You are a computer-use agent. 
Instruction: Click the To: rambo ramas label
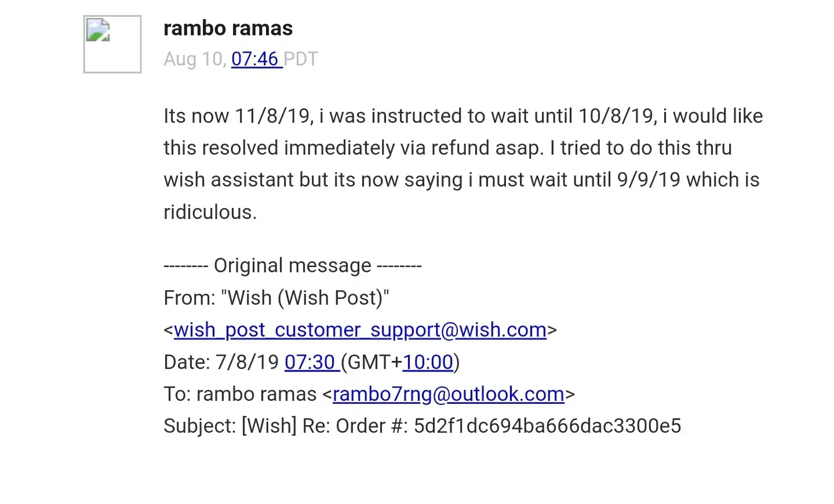point(240,394)
